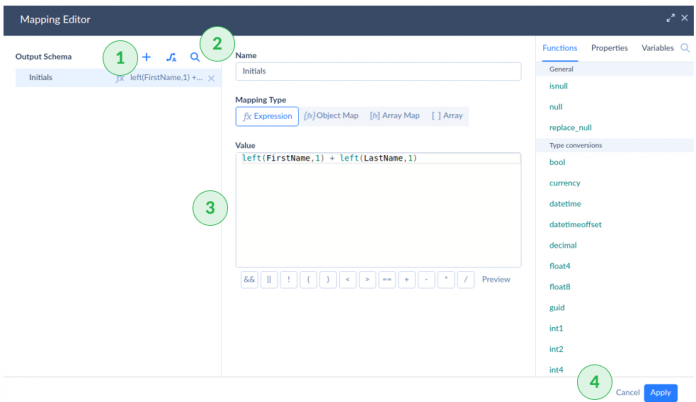696x402 pixels.
Task: Switch mapping type to Object Map
Action: pos(331,116)
